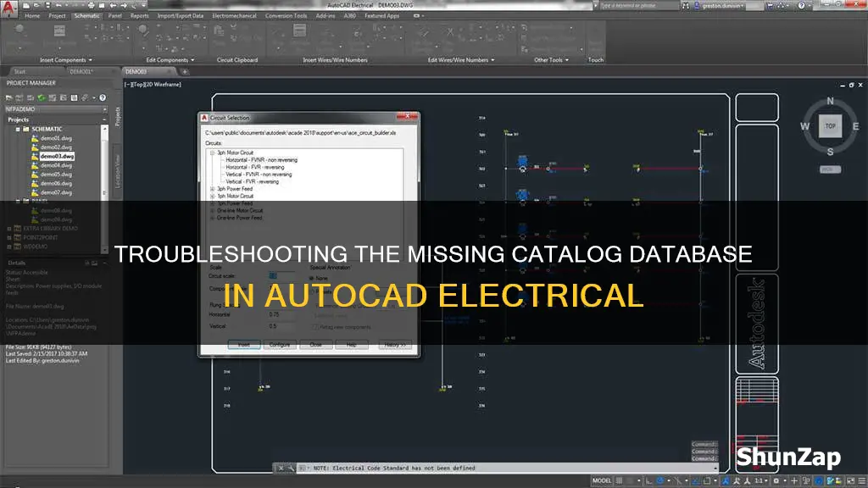Switch to the Panel ribbon tab
The height and width of the screenshot is (488, 868).
[114, 16]
